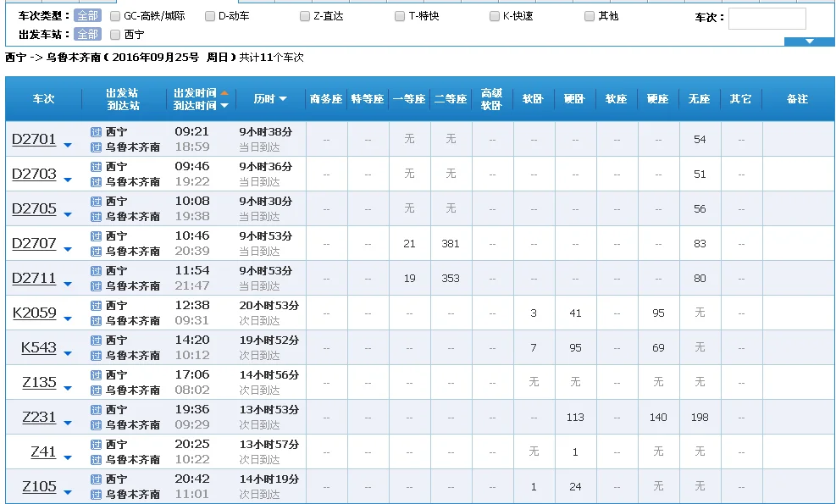The image size is (836, 504).
Task: Click the 过 icon beside D2711's arrival station
Action: point(96,285)
